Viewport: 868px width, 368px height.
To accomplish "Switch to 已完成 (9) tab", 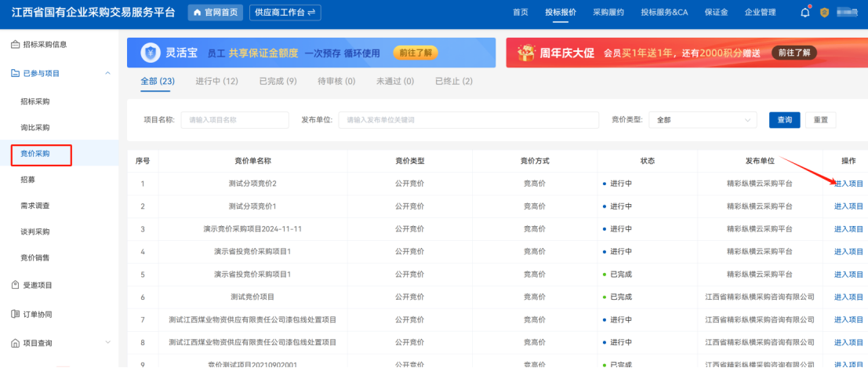I will 278,82.
